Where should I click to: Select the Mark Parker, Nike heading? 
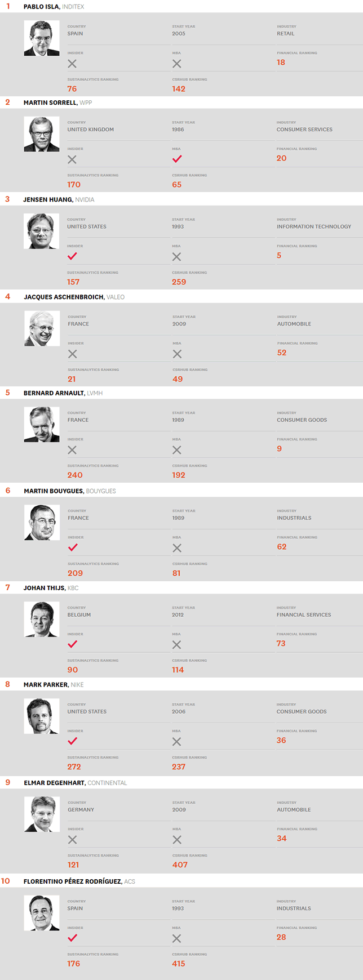coord(54,685)
